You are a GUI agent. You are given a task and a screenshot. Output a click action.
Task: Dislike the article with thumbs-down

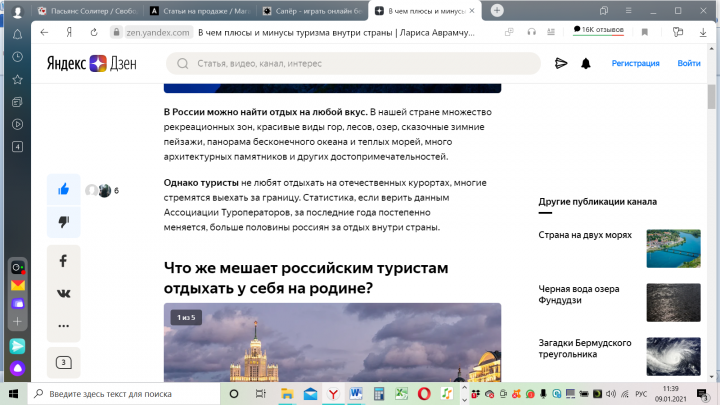(x=63, y=222)
